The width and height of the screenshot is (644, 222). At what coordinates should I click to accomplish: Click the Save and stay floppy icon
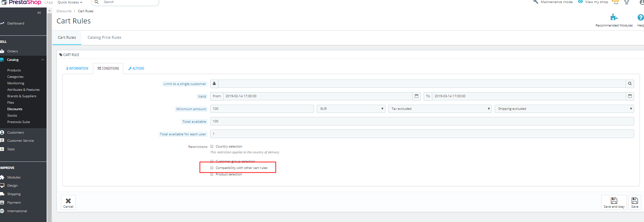pyautogui.click(x=614, y=201)
